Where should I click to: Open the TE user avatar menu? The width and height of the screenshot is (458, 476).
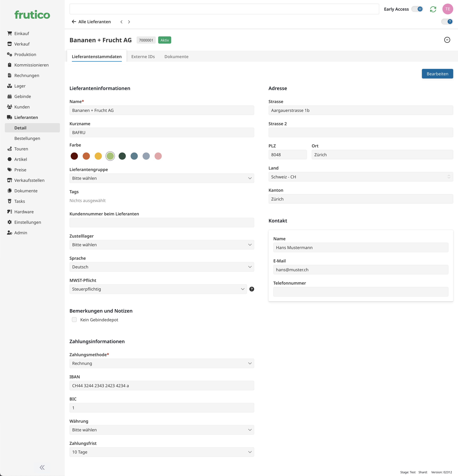coord(448,9)
